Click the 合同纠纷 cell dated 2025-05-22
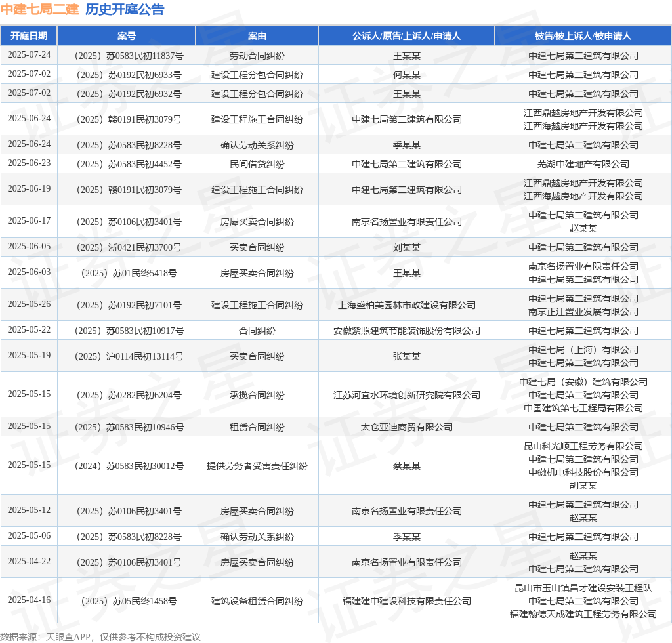 click(x=257, y=331)
